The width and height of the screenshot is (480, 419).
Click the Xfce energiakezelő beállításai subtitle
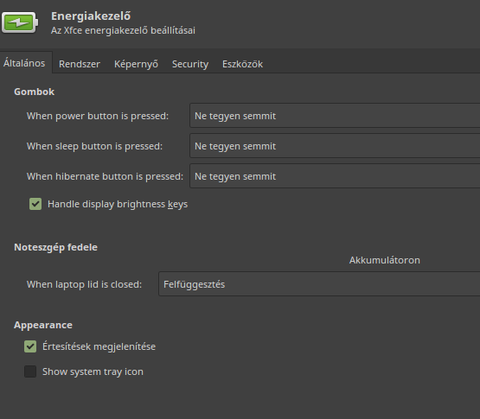123,30
